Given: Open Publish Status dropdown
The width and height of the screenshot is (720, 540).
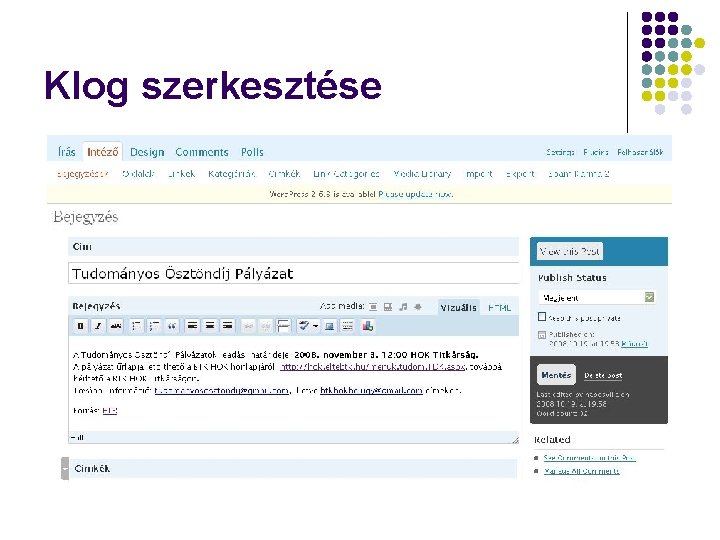Looking at the screenshot, I should 596,298.
